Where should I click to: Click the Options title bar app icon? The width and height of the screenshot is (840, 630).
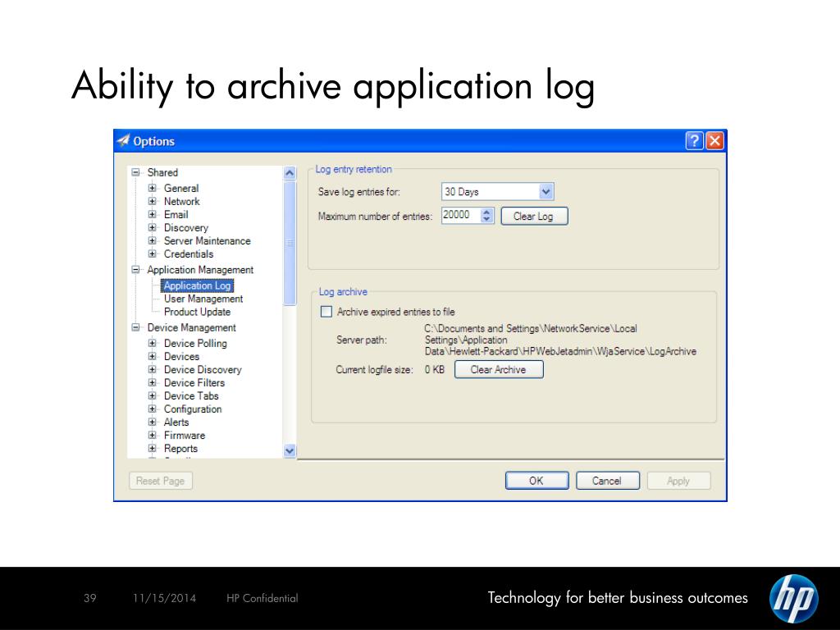coord(123,140)
